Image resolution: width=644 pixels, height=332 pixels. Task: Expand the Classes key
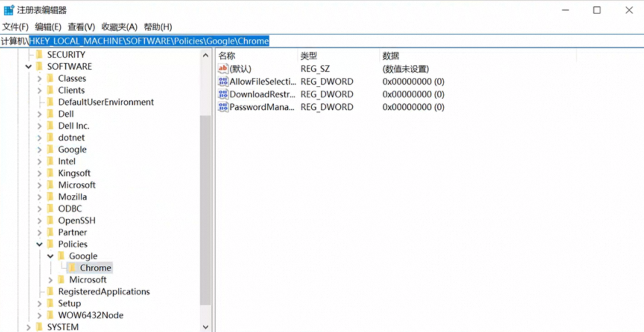tap(40, 79)
